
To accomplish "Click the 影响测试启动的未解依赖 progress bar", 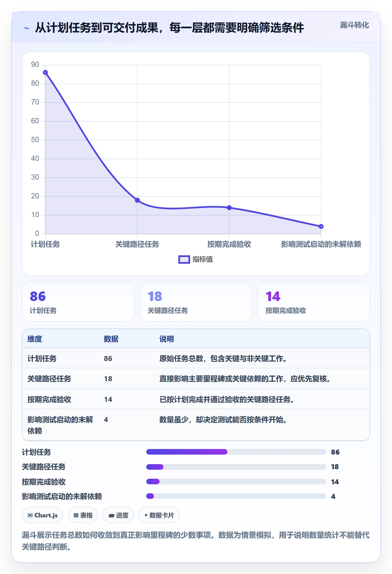I will 236,496.
